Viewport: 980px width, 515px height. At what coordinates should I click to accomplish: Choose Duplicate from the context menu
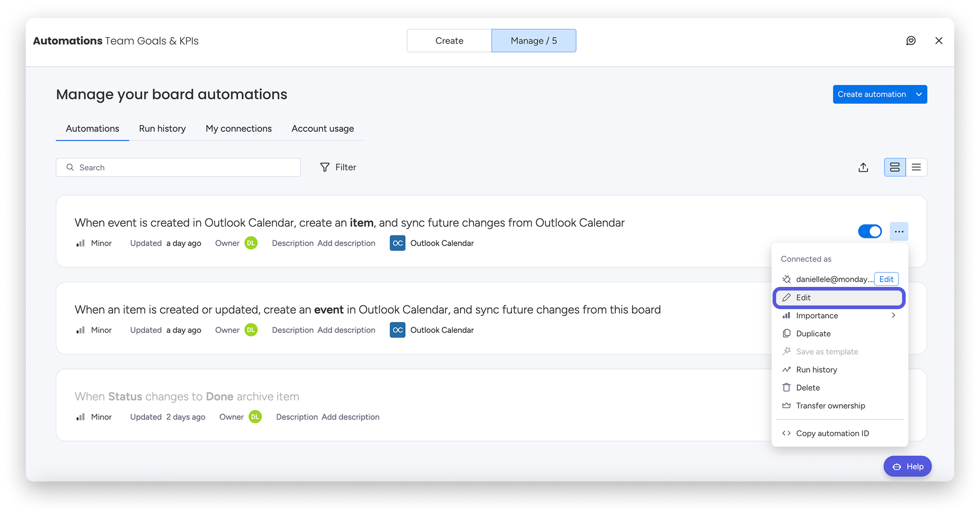point(839,334)
